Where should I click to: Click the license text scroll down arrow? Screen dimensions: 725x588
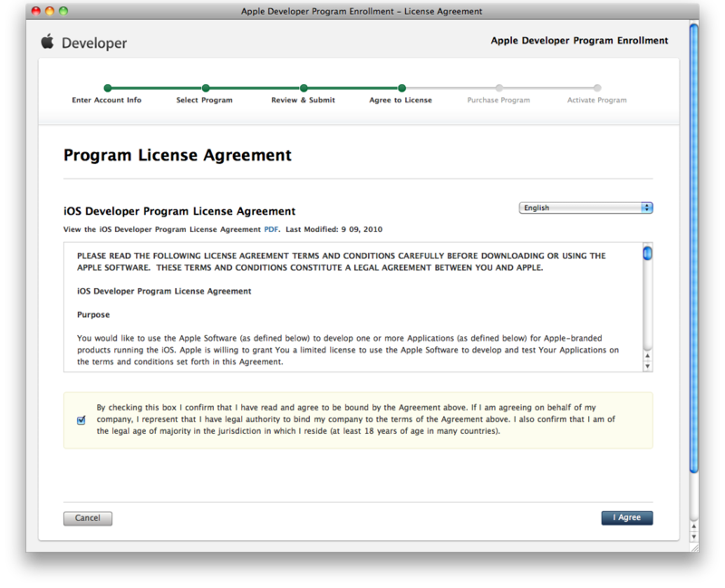(x=647, y=366)
